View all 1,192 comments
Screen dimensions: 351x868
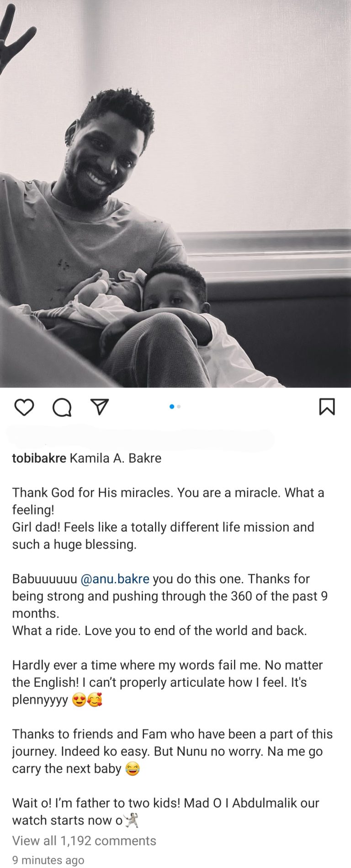84,841
